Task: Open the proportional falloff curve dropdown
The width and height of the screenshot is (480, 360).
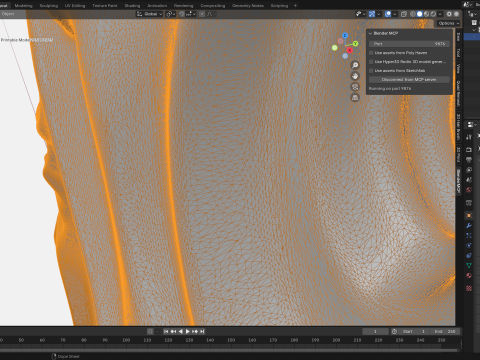Action: point(211,14)
